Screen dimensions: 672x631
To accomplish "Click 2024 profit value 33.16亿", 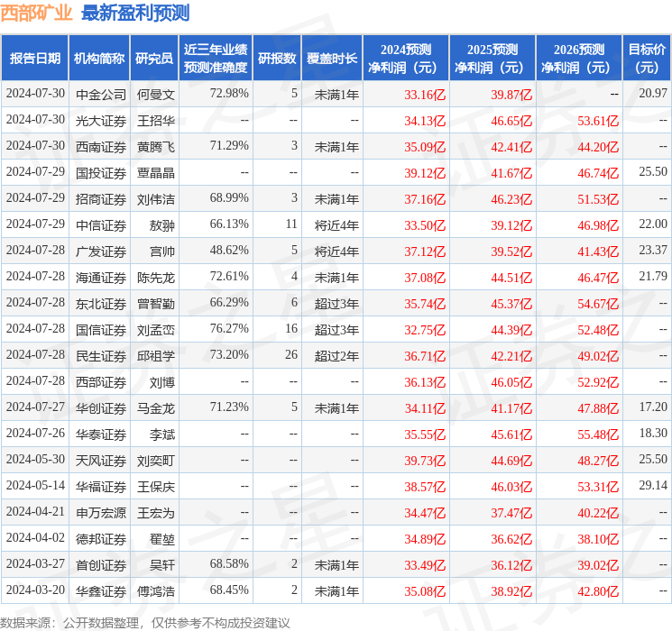I will click(x=425, y=95).
